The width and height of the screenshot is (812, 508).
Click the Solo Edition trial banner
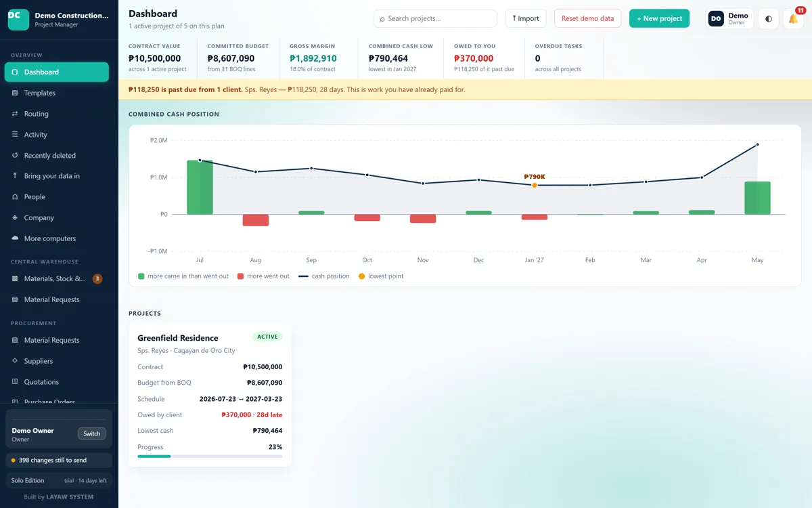coord(59,481)
